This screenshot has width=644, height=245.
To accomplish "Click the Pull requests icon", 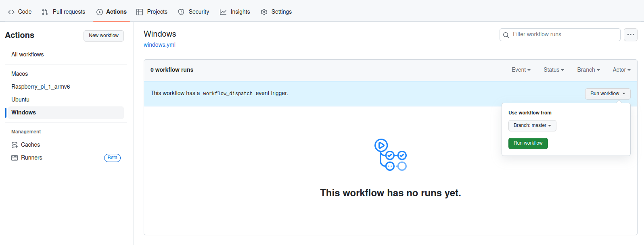I will 45,12.
